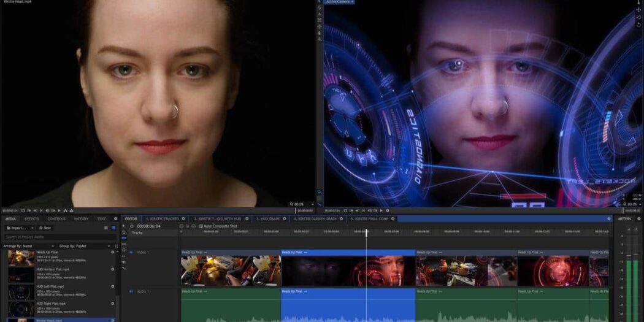The width and height of the screenshot is (644, 322).
Task: Select Kirstie Head.mp4 in media list
Action: [x=60, y=320]
